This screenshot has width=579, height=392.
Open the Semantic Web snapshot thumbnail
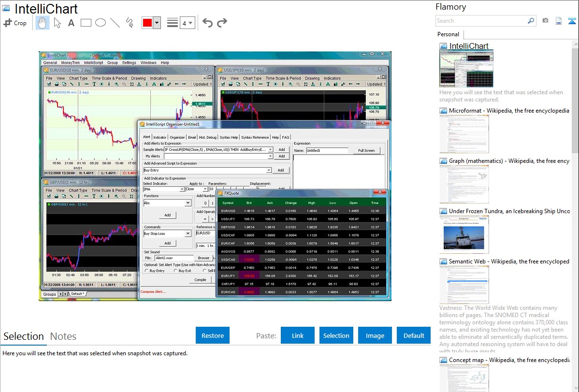coord(464,285)
